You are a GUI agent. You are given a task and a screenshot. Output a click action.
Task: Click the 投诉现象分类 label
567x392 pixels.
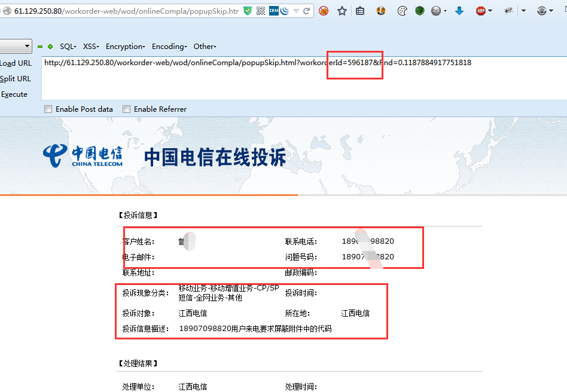[145, 293]
